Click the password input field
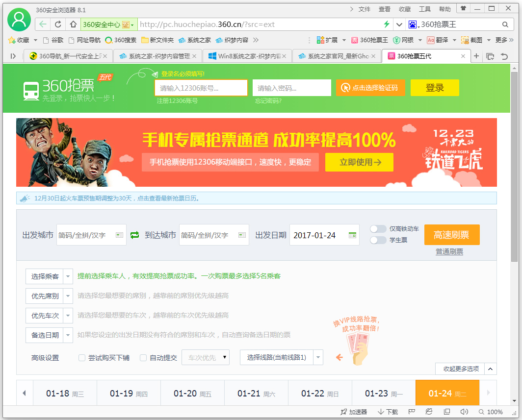 pos(292,88)
